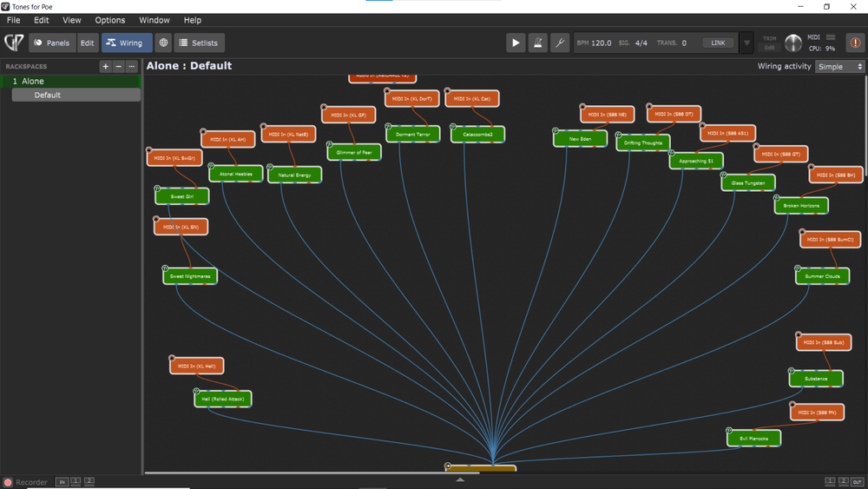The height and width of the screenshot is (489, 868).
Task: Toggle Ableton LINK sync
Action: click(x=718, y=43)
